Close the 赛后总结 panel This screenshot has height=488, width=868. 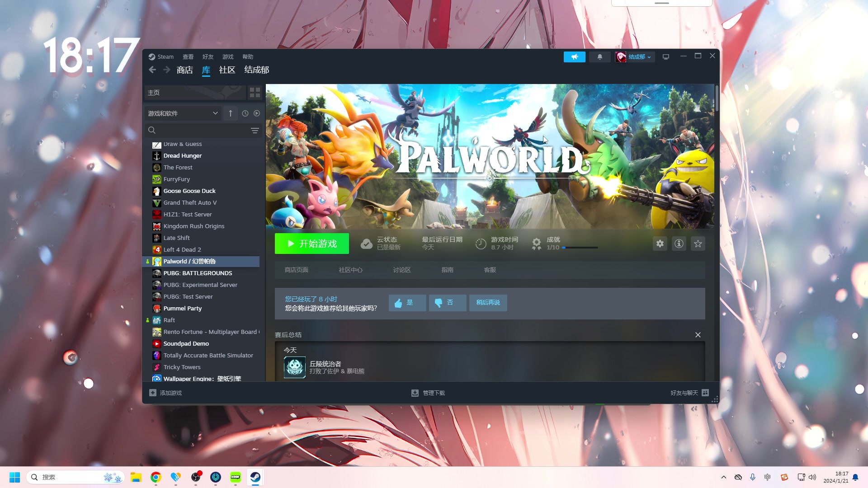click(x=698, y=335)
